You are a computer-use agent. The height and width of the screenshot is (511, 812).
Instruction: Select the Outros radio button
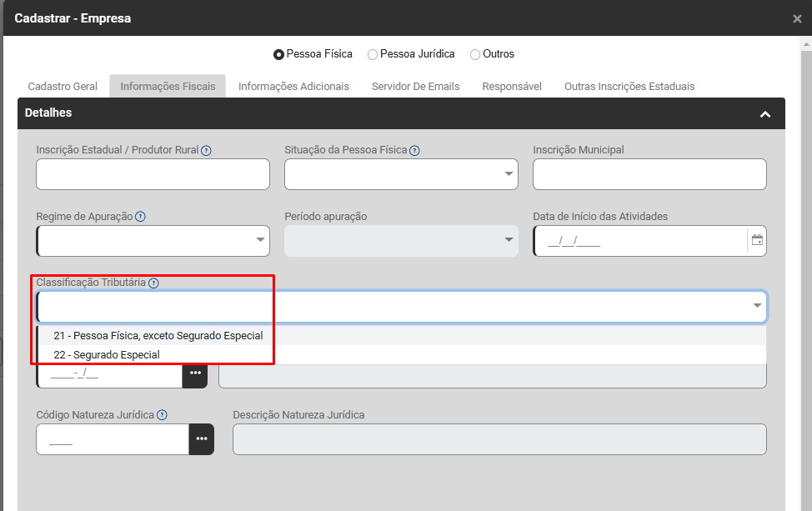475,55
